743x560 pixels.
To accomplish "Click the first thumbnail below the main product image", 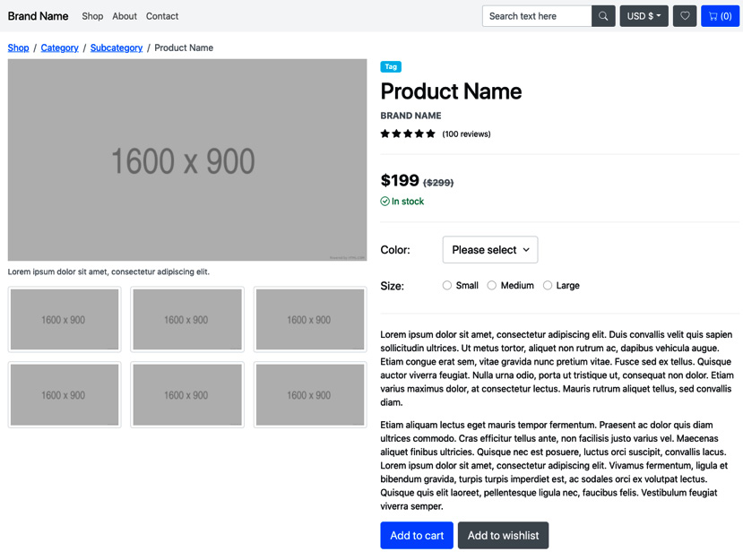I will point(64,319).
